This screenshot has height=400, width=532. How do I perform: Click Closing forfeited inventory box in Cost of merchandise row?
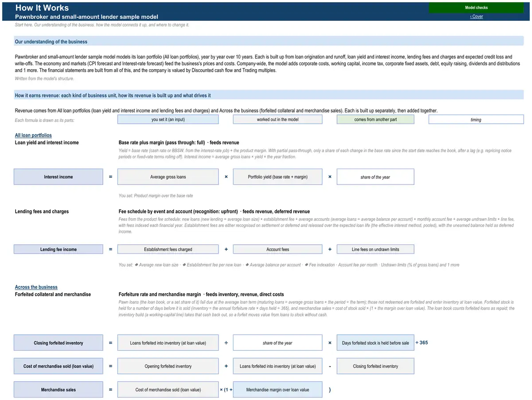pyautogui.click(x=376, y=366)
